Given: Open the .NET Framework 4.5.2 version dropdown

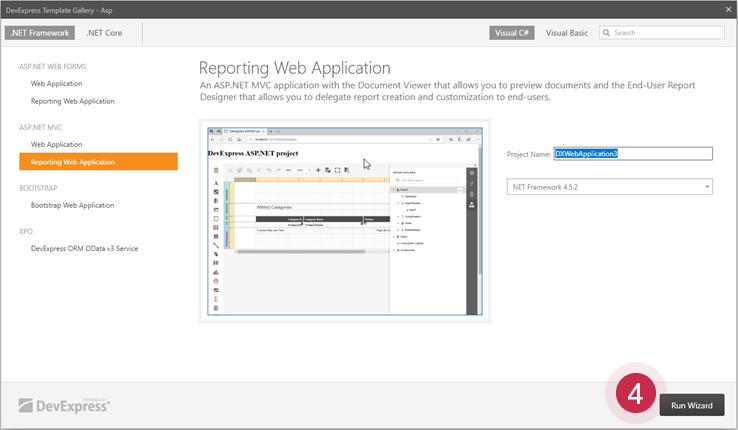Looking at the screenshot, I should pos(610,187).
